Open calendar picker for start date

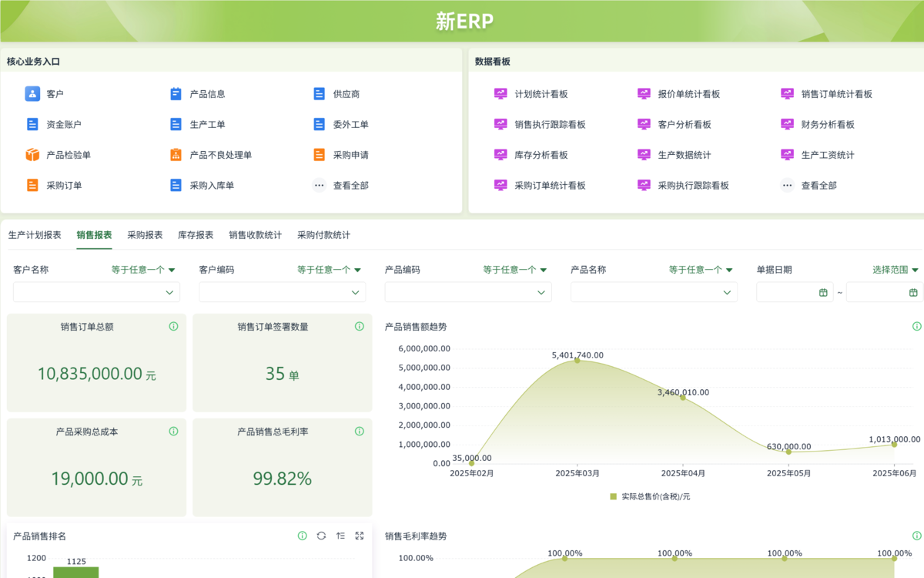point(823,292)
